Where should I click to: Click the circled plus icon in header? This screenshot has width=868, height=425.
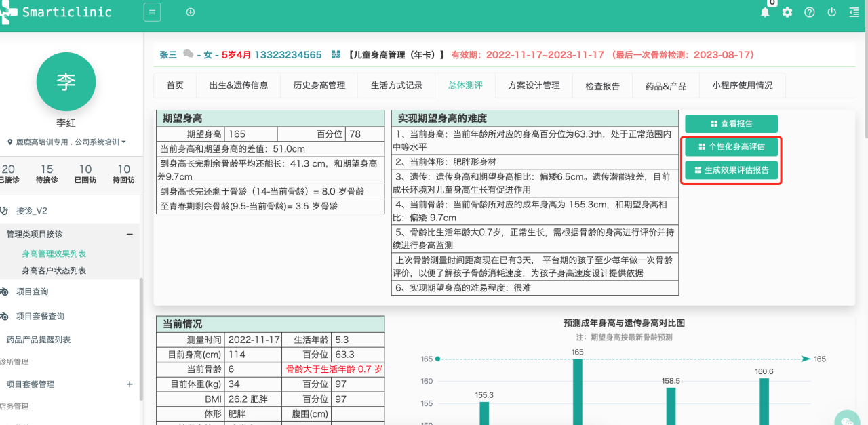(190, 12)
